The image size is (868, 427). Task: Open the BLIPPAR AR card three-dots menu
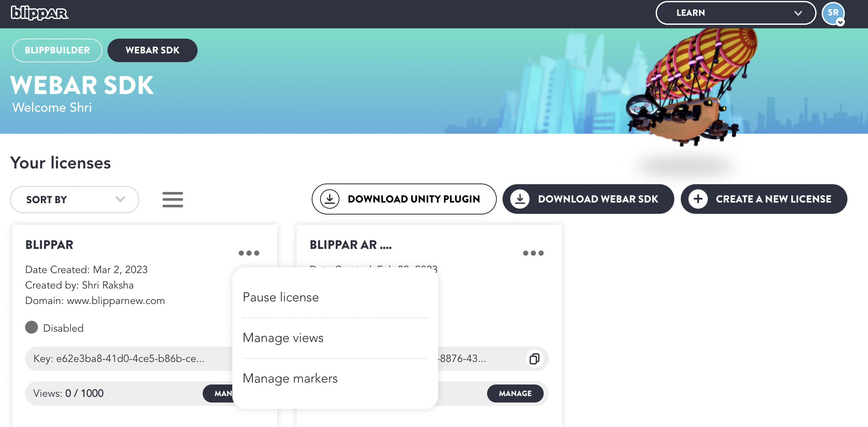[533, 253]
